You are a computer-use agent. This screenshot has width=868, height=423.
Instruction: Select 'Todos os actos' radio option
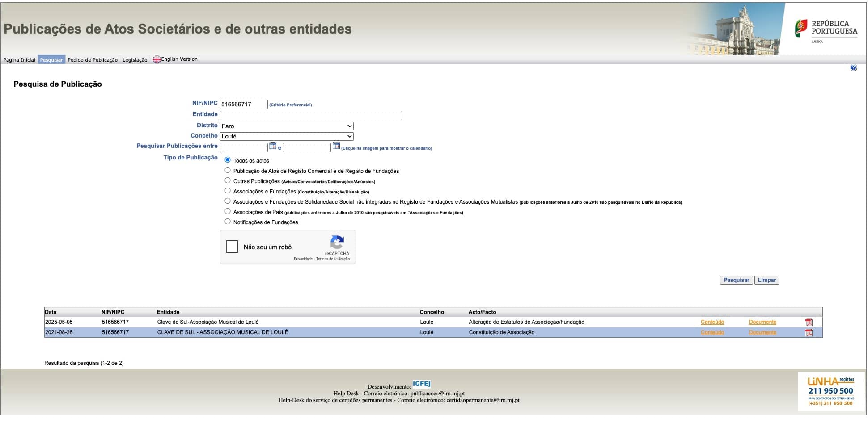[228, 160]
